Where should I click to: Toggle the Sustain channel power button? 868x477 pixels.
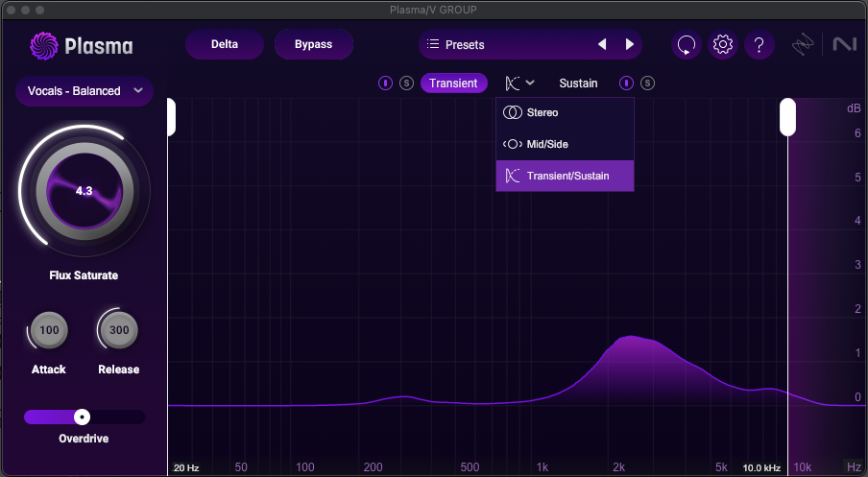(626, 83)
